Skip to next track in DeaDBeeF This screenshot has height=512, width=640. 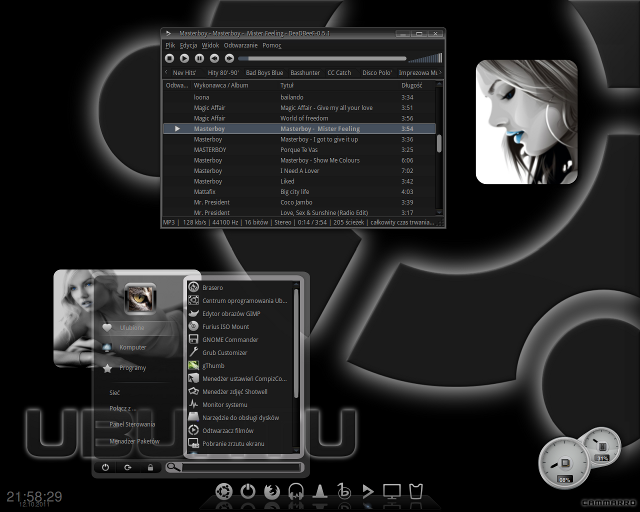229,58
